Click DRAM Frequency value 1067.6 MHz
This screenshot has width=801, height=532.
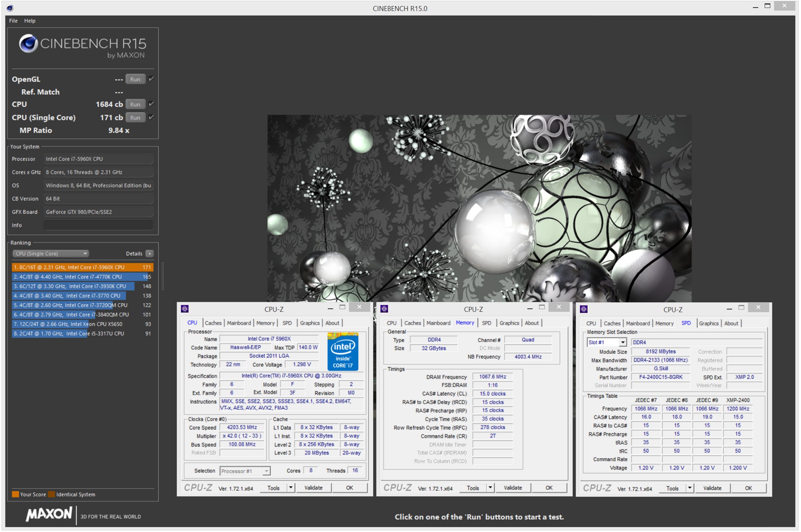(x=493, y=377)
